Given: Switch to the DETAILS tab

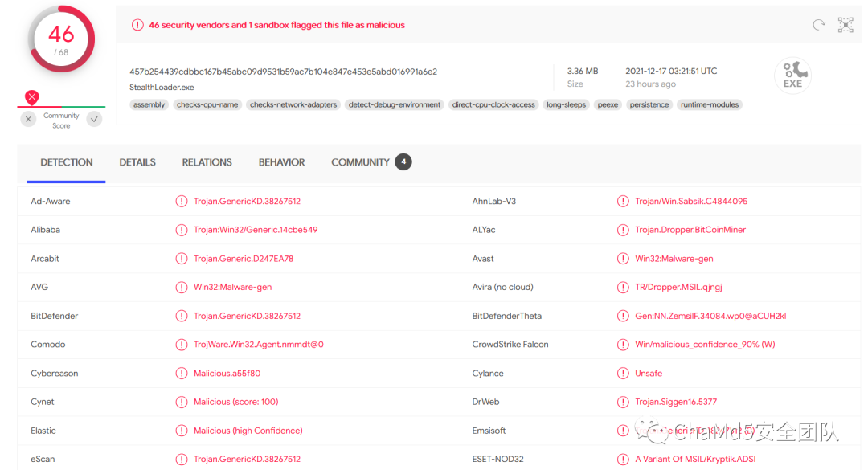Looking at the screenshot, I should (x=137, y=162).
